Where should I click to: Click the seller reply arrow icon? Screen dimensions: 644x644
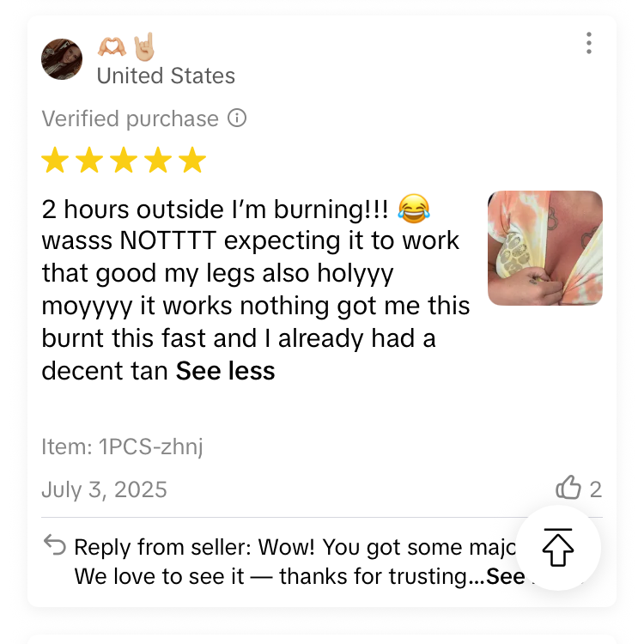click(x=55, y=544)
